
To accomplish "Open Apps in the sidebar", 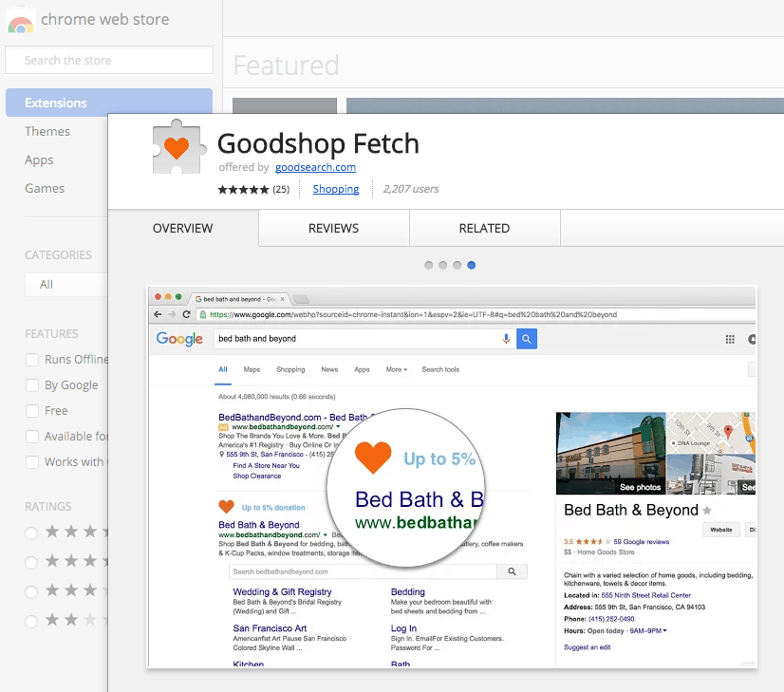I will (39, 160).
